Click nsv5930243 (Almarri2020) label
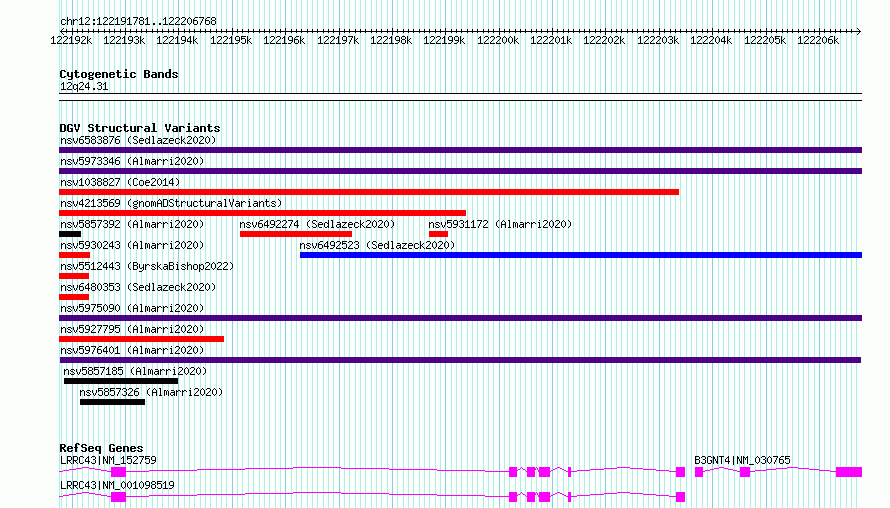The image size is (890, 508). click(132, 245)
